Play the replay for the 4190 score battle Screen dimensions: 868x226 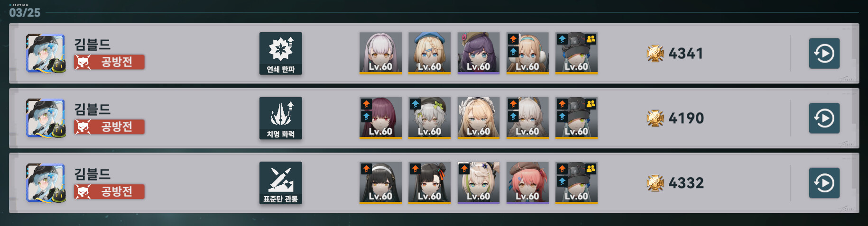click(824, 118)
